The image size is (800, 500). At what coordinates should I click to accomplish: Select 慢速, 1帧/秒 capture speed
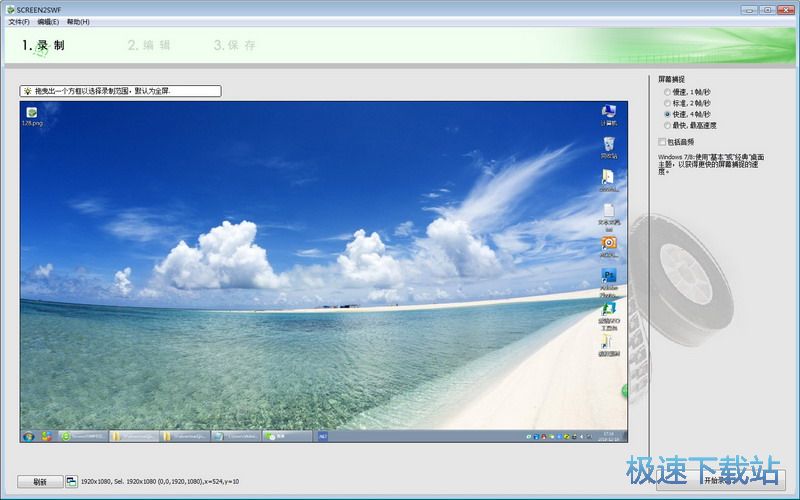(x=667, y=91)
